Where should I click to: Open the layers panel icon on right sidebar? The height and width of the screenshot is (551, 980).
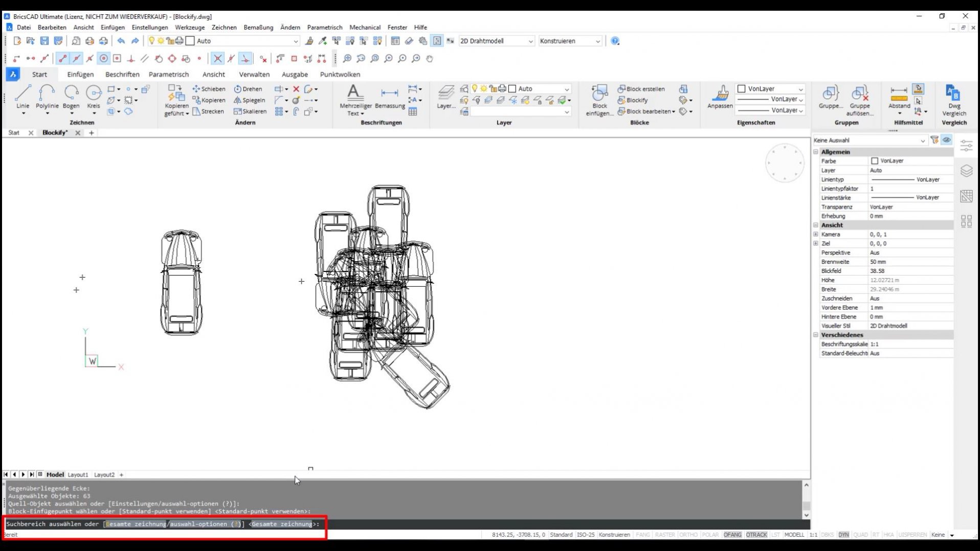[966, 171]
